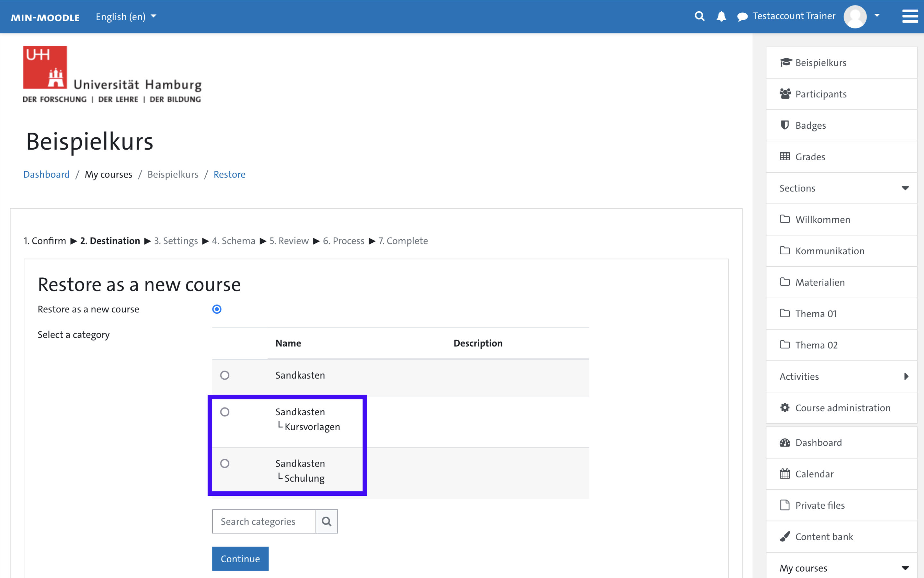The height and width of the screenshot is (578, 924).
Task: Click the "Kursvorlagen" subcategory name
Action: 312,427
